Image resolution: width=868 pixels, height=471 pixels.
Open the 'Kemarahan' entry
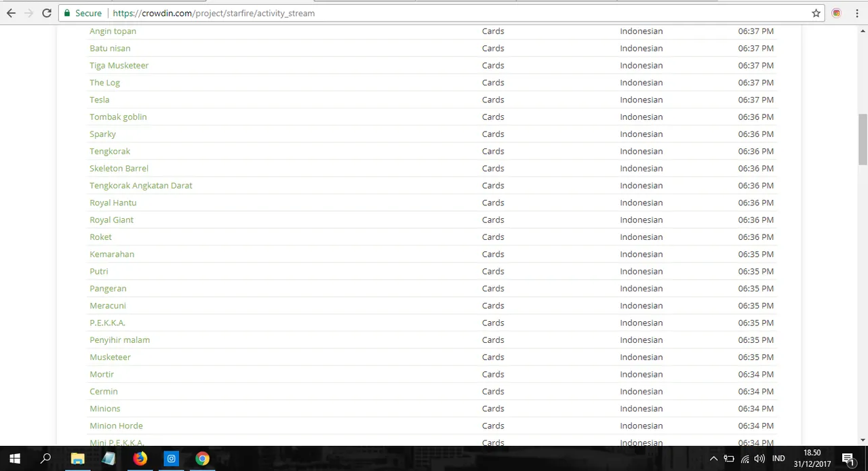(112, 254)
